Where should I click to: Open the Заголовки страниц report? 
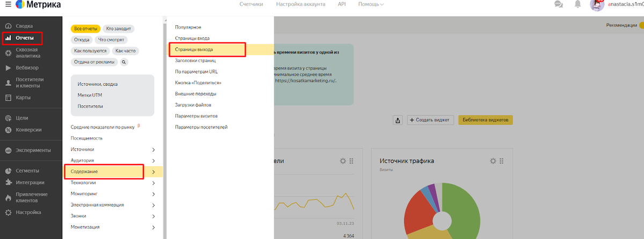tap(196, 61)
